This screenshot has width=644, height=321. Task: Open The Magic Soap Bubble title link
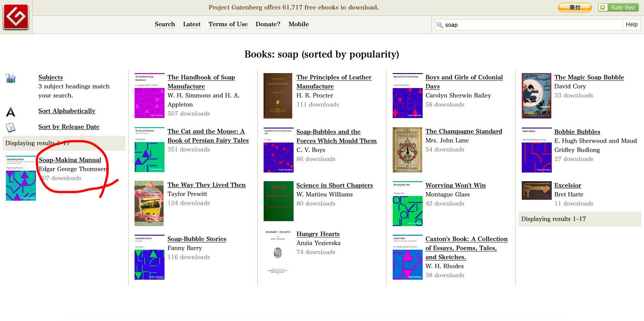tap(589, 77)
